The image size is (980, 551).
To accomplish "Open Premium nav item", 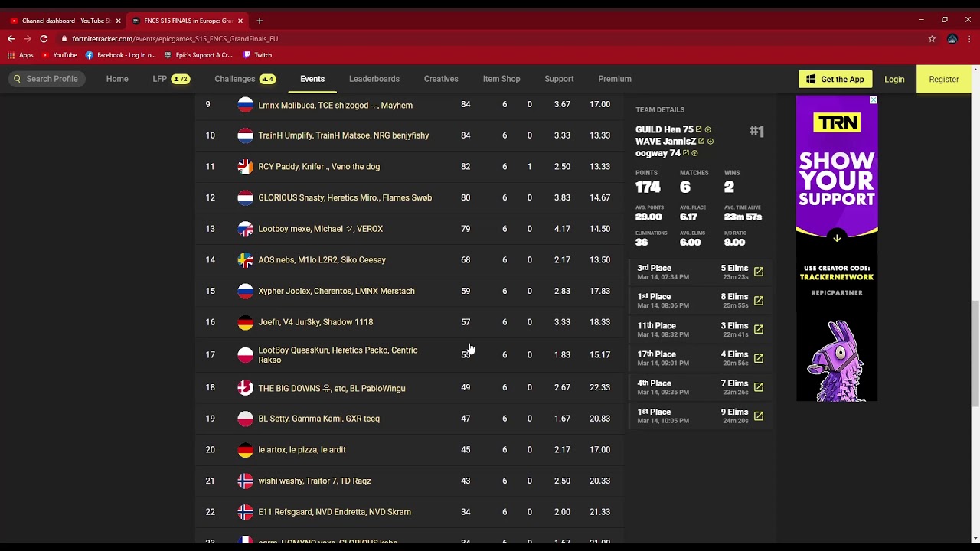I will (x=615, y=79).
